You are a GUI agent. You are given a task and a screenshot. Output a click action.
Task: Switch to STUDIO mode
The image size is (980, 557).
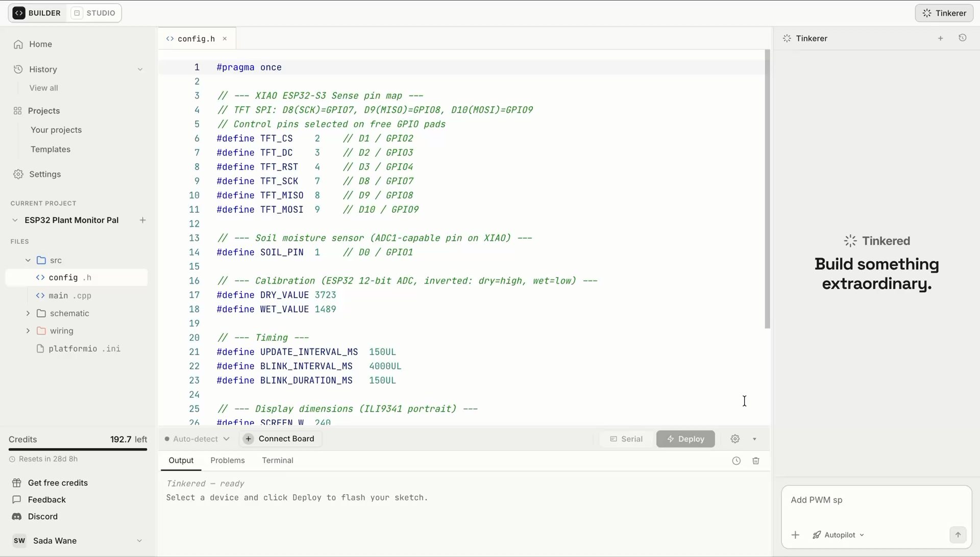(x=94, y=13)
